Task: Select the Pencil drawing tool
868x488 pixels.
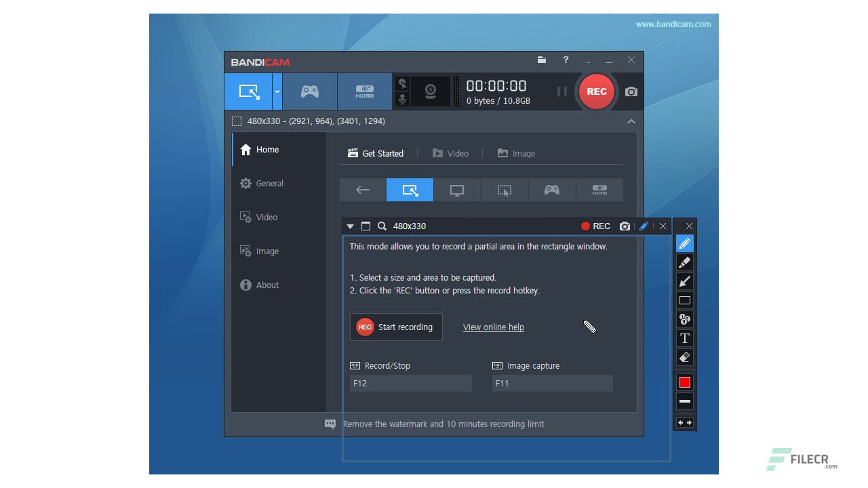Action: (684, 243)
